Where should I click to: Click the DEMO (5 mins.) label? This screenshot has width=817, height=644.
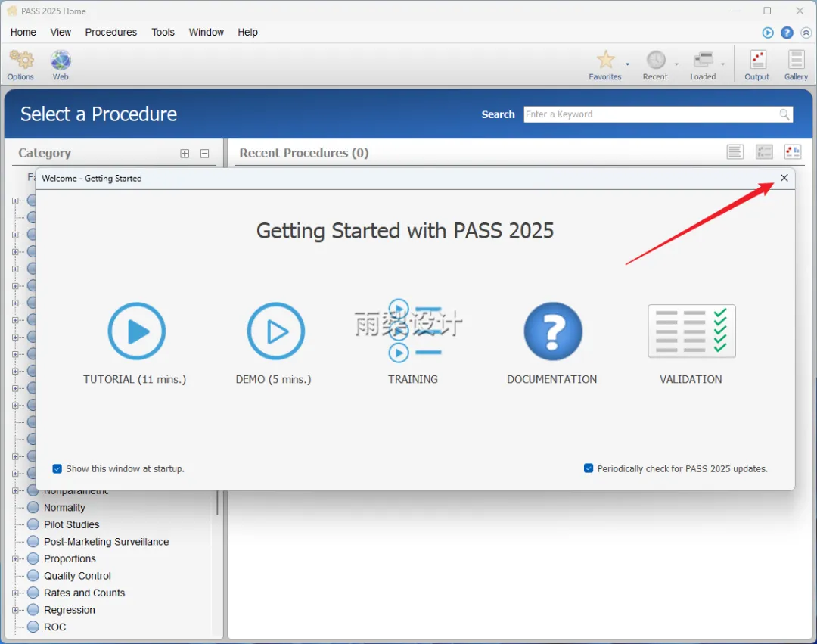tap(274, 379)
